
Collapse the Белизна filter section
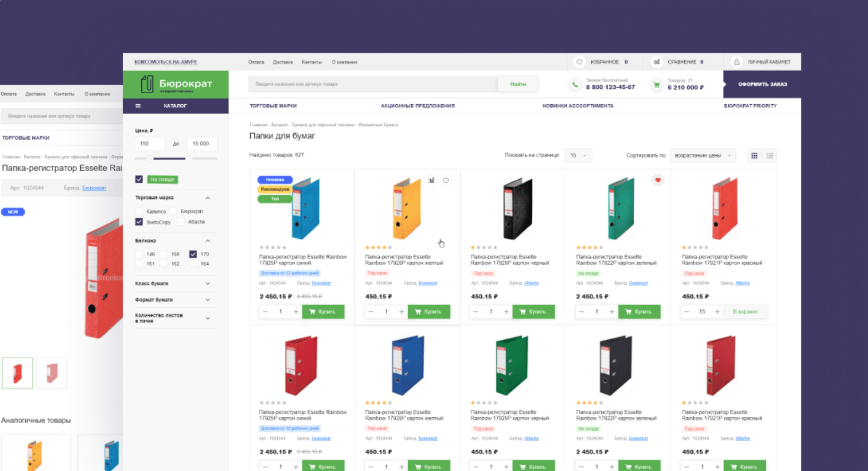208,241
